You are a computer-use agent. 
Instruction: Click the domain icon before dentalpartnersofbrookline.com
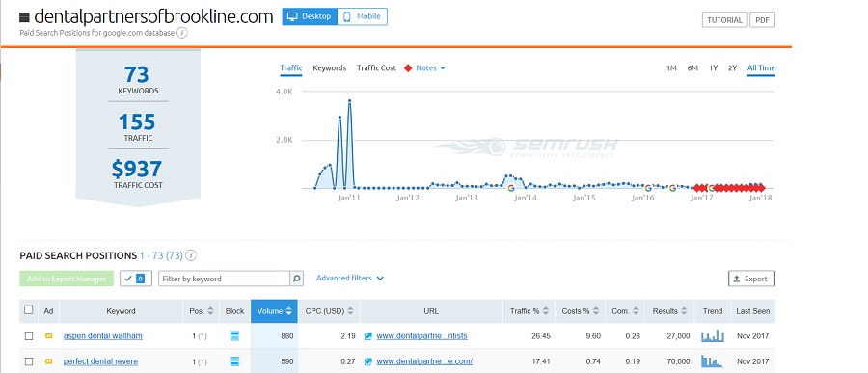click(24, 17)
